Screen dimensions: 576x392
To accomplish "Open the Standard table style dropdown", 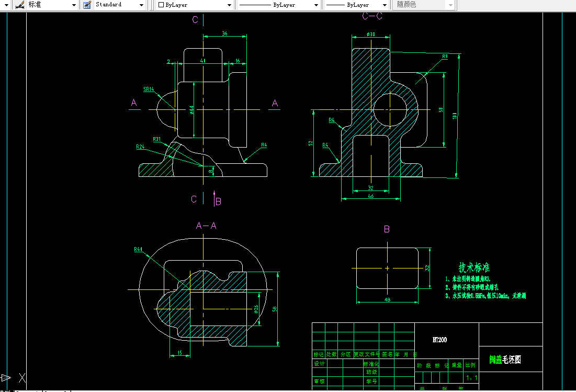I will pos(141,5).
